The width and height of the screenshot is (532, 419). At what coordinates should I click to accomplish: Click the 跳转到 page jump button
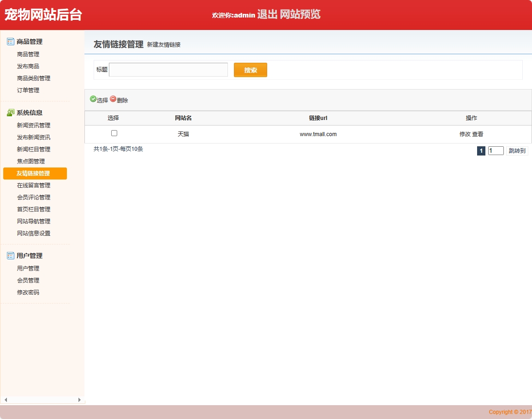pyautogui.click(x=517, y=151)
